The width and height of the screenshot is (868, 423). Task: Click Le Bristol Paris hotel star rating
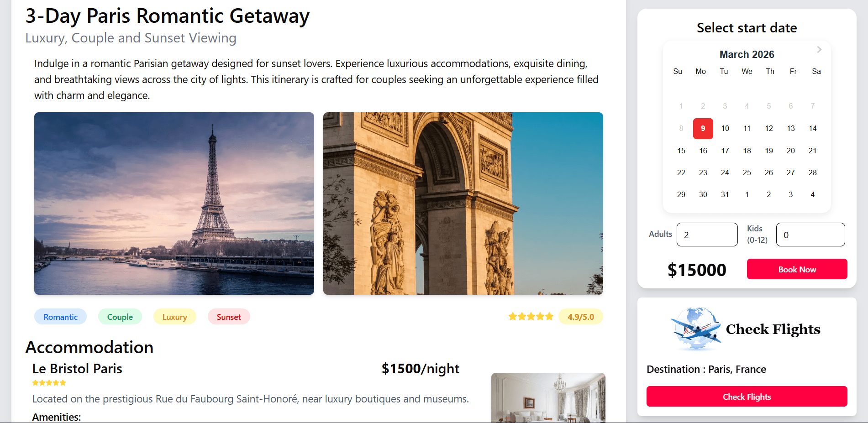click(x=49, y=383)
